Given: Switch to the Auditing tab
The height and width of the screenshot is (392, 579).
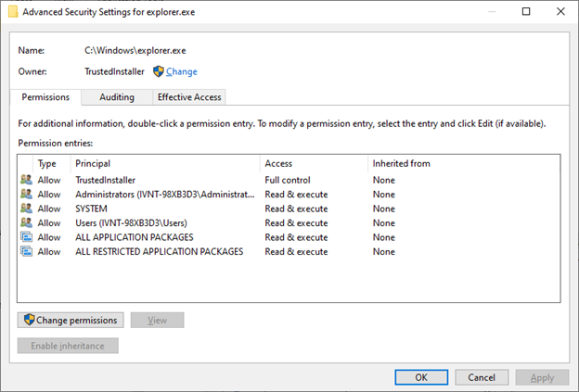Looking at the screenshot, I should point(116,97).
